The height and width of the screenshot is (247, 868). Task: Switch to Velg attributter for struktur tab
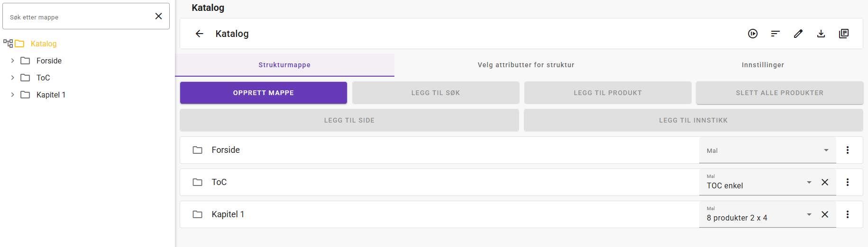coord(526,65)
